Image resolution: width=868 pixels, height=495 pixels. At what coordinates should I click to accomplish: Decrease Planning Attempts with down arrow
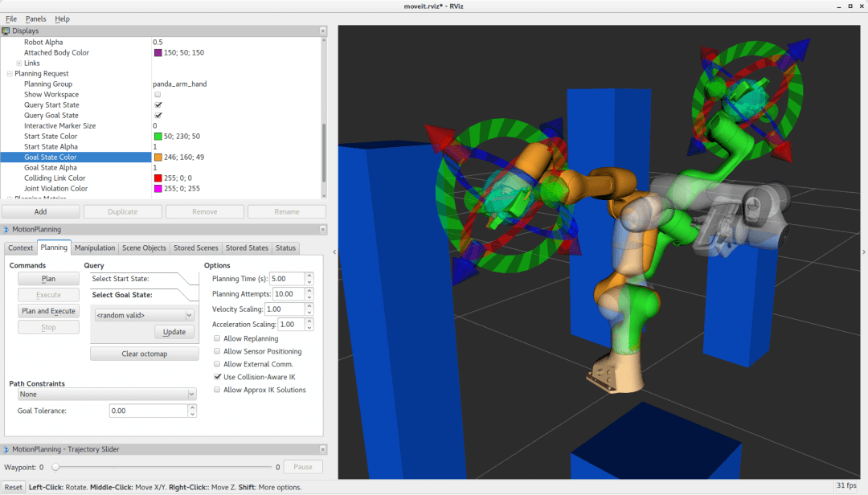(x=309, y=297)
